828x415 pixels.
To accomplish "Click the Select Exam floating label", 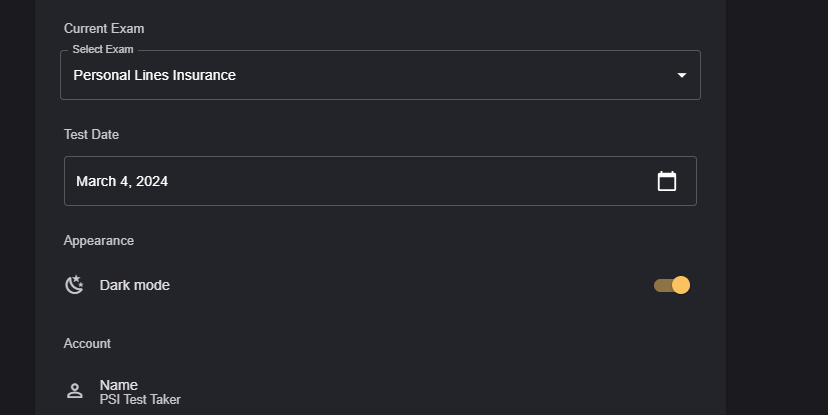I will (103, 49).
